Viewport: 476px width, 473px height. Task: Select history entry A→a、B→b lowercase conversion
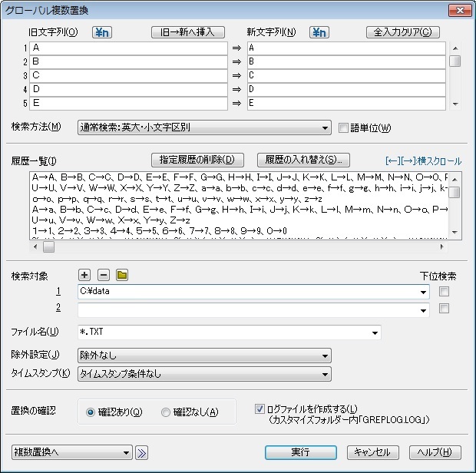[x=240, y=210]
